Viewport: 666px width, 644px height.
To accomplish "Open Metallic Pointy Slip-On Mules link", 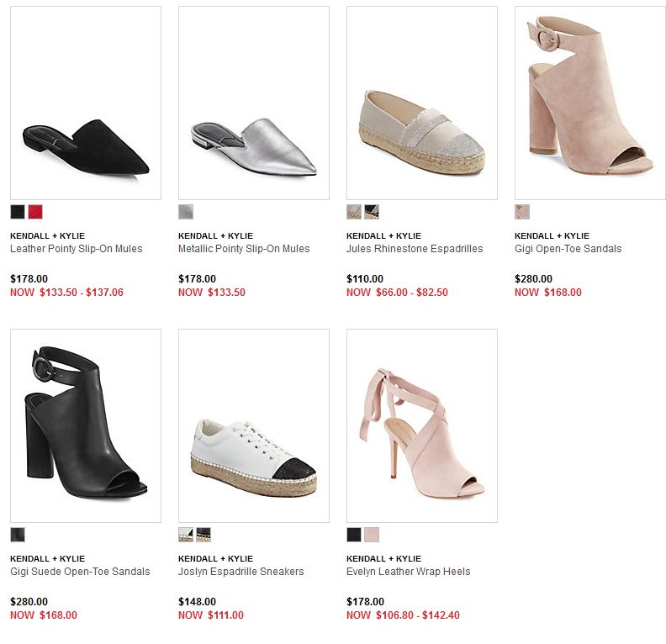I will pyautogui.click(x=244, y=249).
